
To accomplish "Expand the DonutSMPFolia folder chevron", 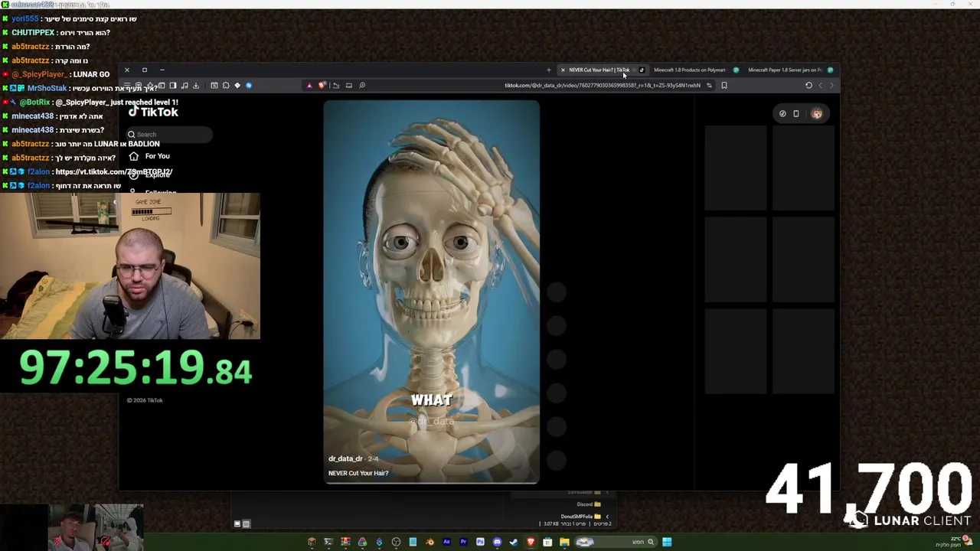I will point(607,516).
